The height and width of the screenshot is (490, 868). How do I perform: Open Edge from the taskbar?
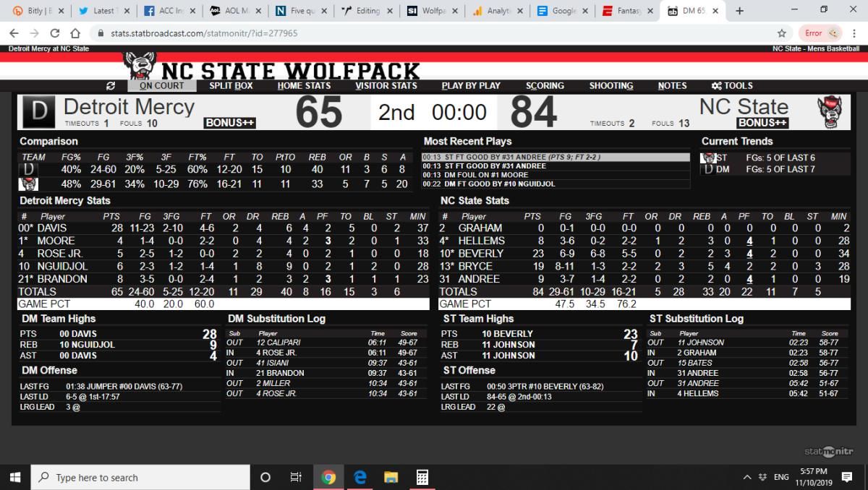point(359,477)
